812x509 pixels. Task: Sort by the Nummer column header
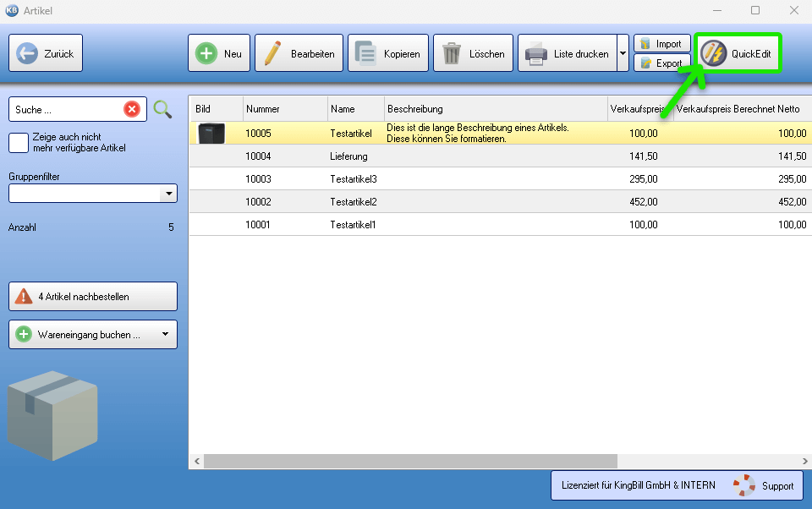[x=284, y=109]
